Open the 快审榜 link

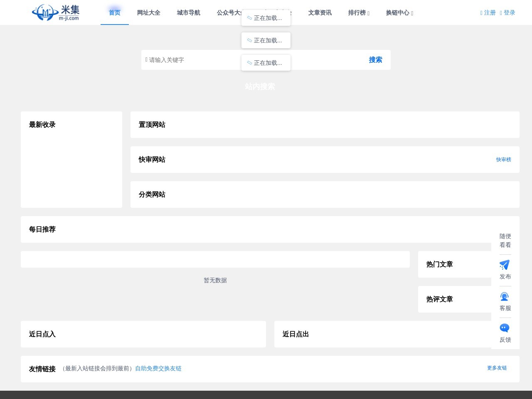click(x=503, y=160)
